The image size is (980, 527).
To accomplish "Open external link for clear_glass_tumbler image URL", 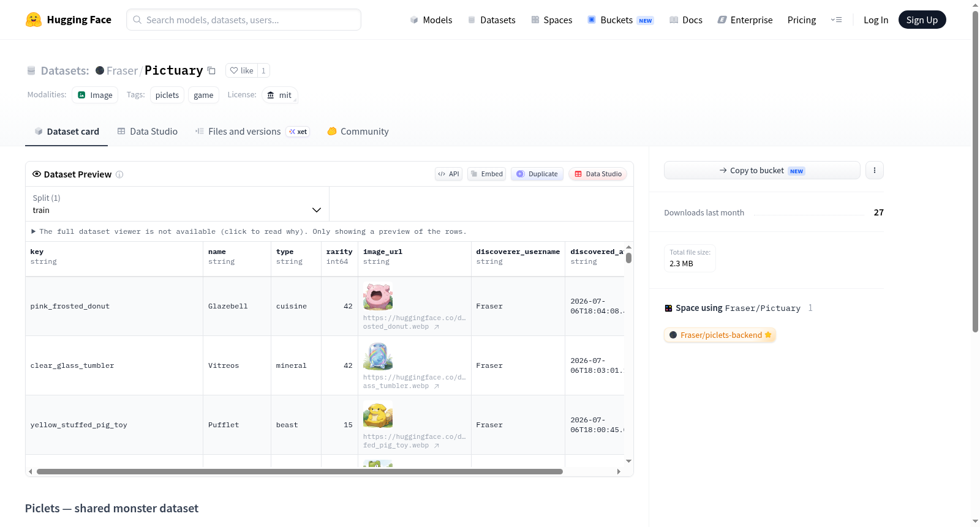I will 437,386.
